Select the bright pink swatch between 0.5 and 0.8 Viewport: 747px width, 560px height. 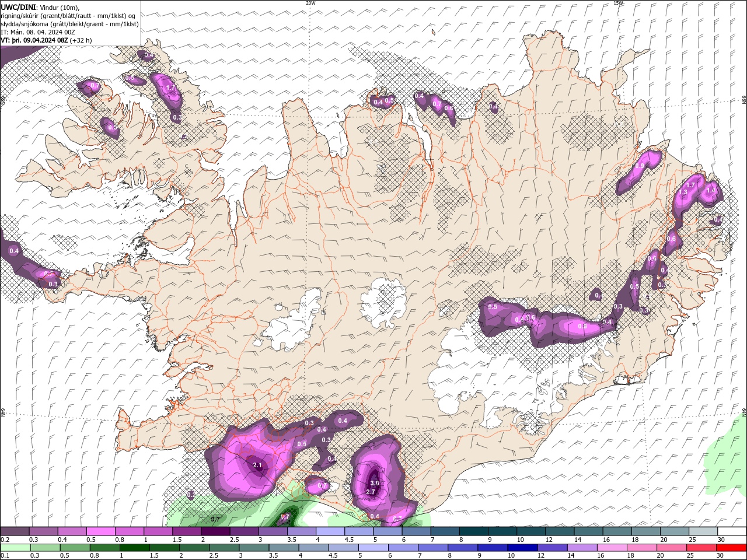point(100,531)
